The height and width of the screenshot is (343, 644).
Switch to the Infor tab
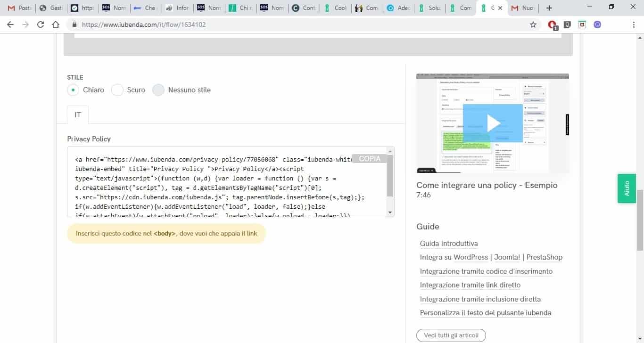(x=177, y=8)
